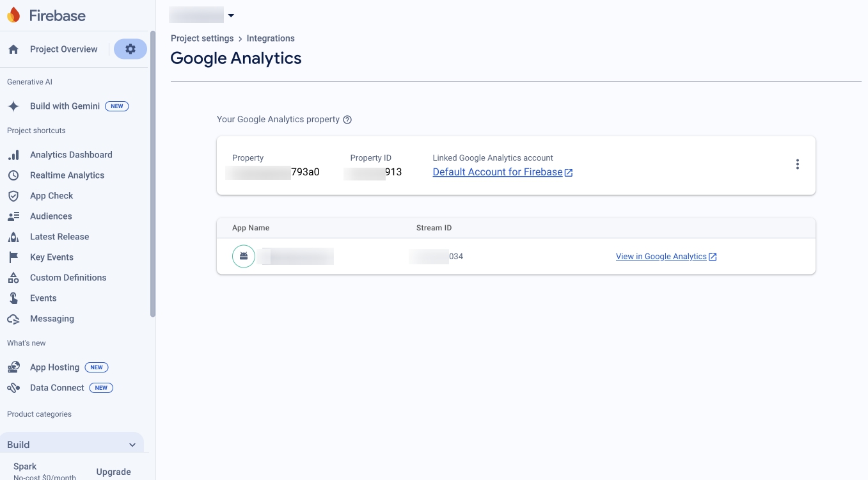The width and height of the screenshot is (868, 480).
Task: Open the Latest Release rocket icon
Action: tap(13, 237)
